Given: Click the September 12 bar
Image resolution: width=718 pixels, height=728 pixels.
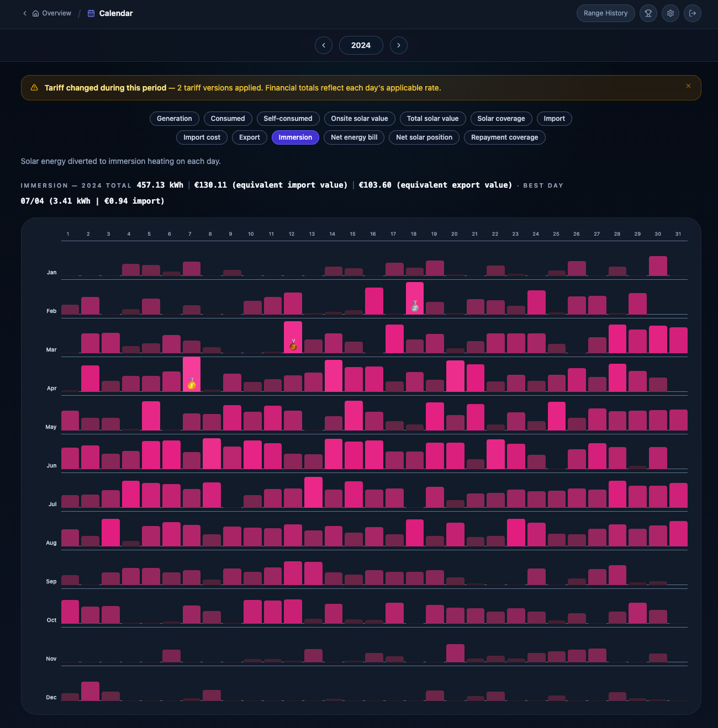Looking at the screenshot, I should pyautogui.click(x=293, y=573).
